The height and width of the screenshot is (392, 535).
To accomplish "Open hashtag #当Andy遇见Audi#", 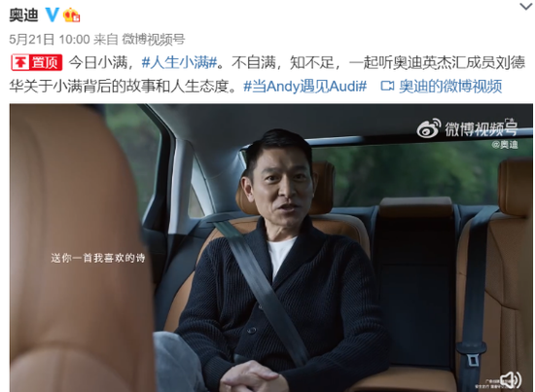I will (x=305, y=87).
